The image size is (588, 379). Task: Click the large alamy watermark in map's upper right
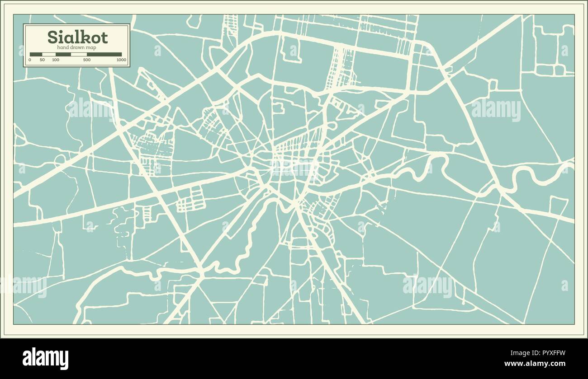pyautogui.click(x=496, y=110)
